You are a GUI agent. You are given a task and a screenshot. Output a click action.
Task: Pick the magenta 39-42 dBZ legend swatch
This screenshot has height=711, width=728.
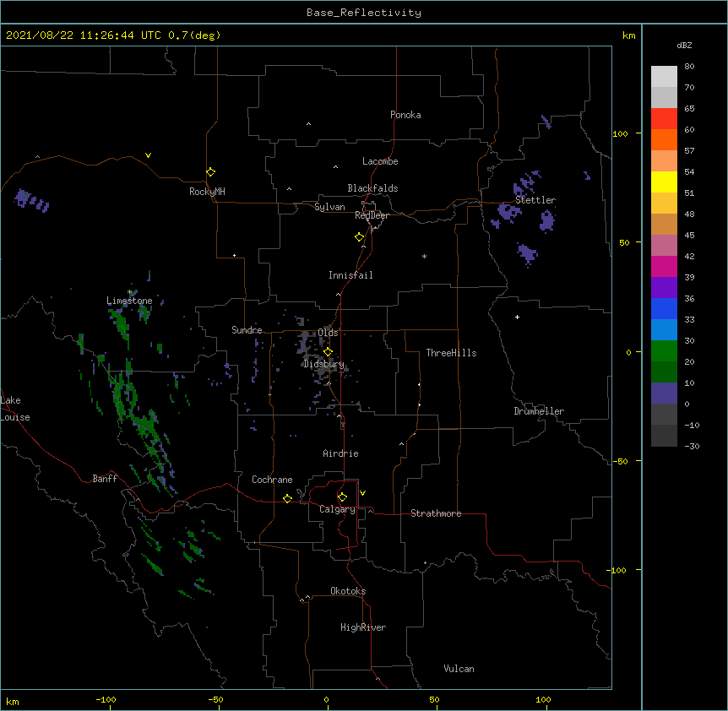664,266
